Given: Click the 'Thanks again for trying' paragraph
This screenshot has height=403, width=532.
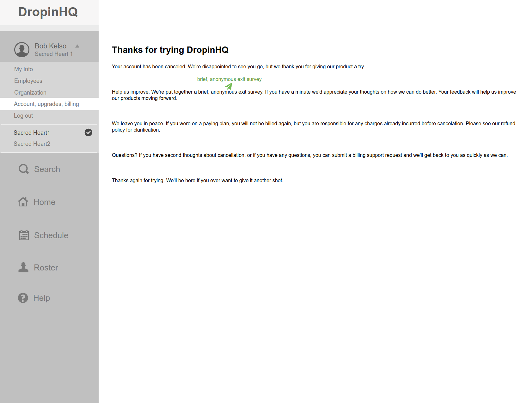Looking at the screenshot, I should tap(198, 180).
